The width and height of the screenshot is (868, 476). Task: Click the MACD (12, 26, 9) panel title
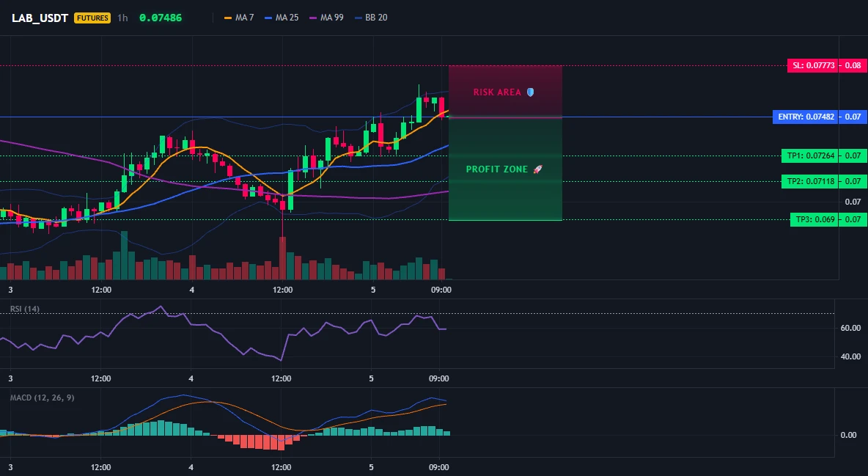42,398
